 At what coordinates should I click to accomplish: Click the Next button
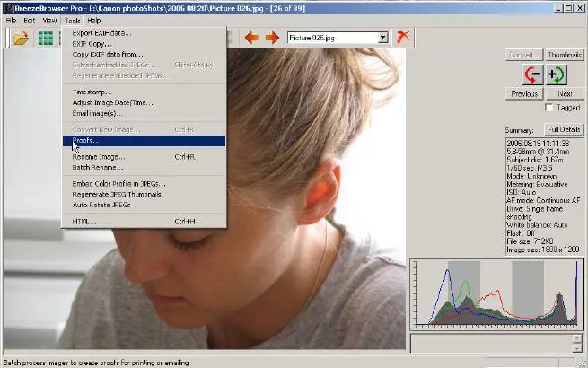565,93
